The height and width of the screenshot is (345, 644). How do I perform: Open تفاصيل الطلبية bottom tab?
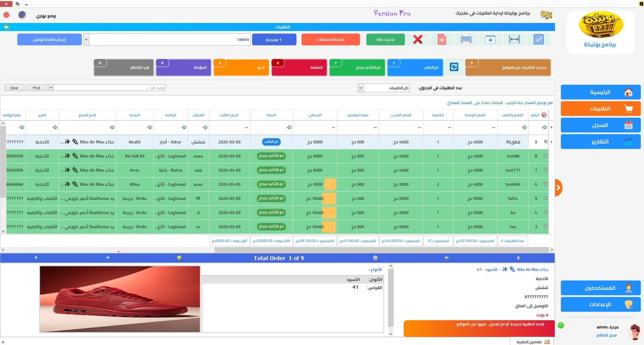click(x=533, y=342)
